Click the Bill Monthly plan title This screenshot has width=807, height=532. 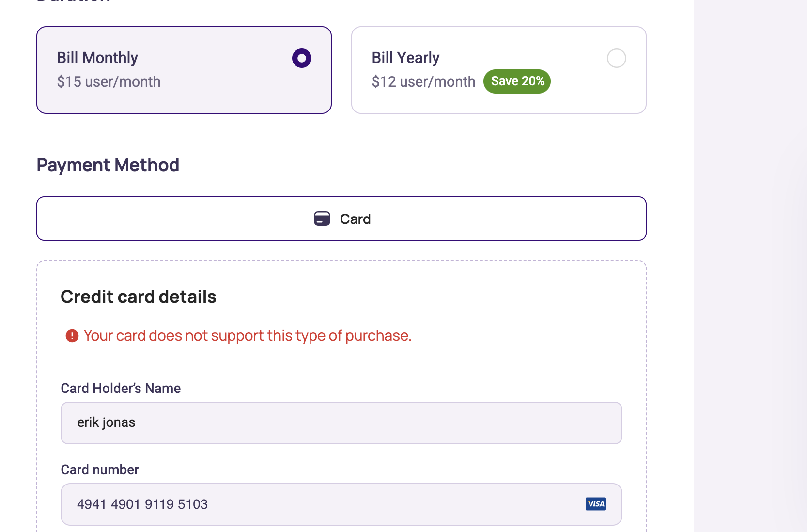(97, 58)
